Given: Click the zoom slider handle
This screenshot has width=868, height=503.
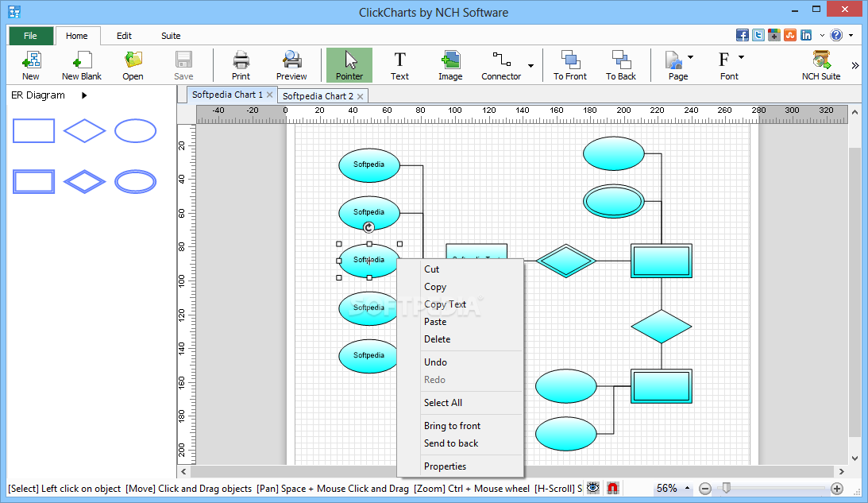Looking at the screenshot, I should [727, 487].
